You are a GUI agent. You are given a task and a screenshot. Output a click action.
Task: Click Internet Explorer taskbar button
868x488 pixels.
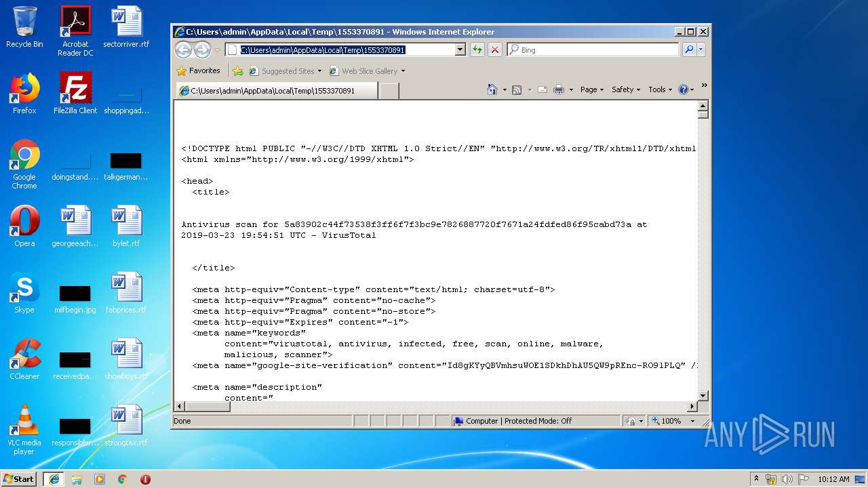click(x=54, y=479)
